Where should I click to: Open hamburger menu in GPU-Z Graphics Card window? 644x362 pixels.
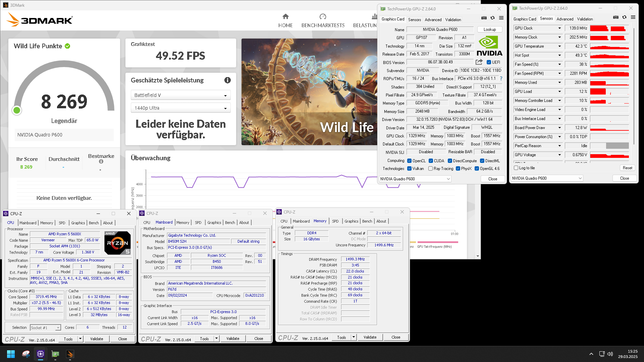[501, 18]
